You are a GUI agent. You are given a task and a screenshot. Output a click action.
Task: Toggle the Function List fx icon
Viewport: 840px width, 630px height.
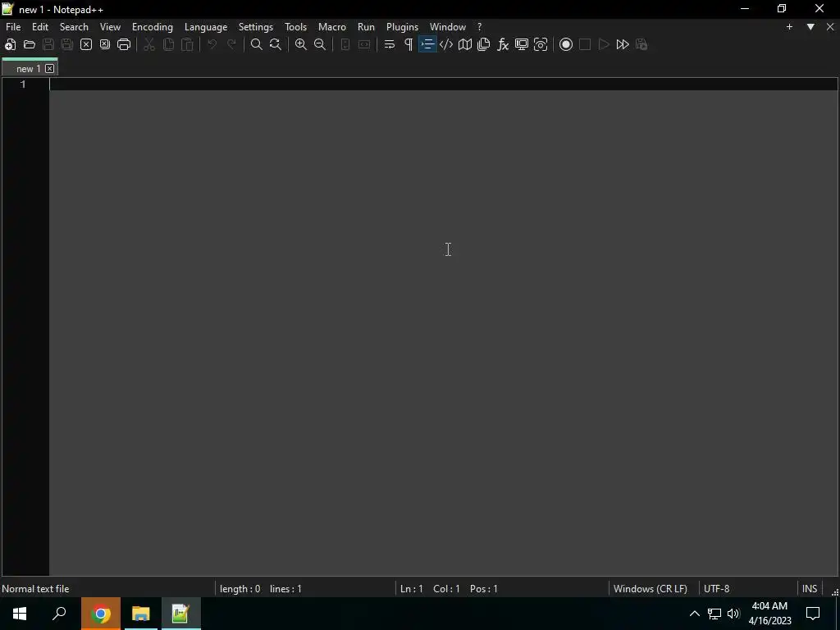point(503,44)
